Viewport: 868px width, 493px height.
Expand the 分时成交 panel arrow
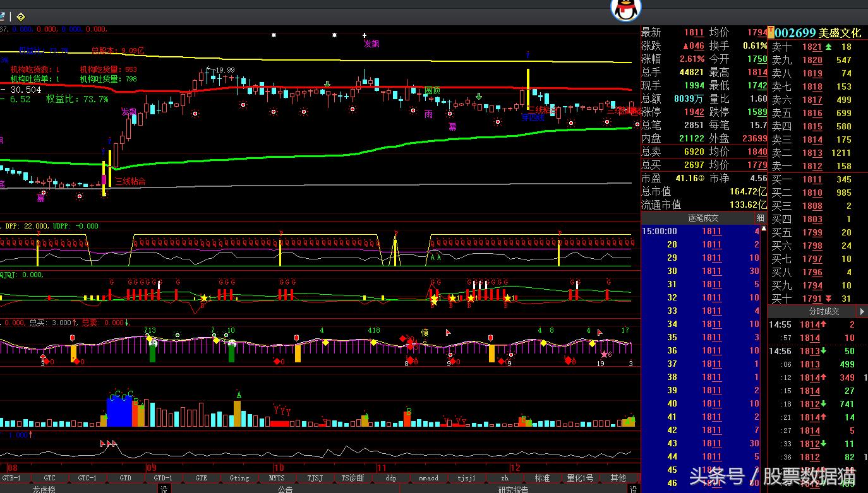coord(862,311)
